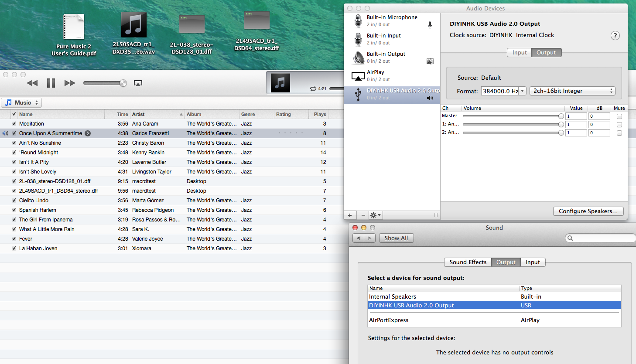Screen dimensions: 636x364
Task: Mute channel 1 checkbox
Action: click(619, 125)
